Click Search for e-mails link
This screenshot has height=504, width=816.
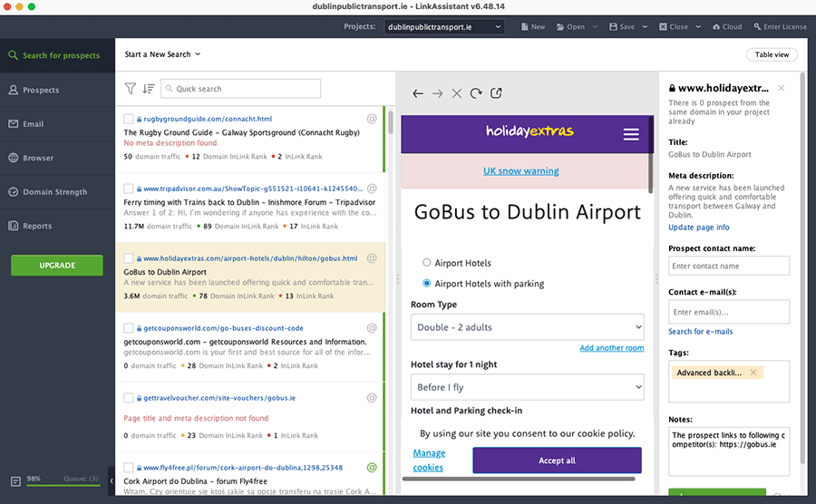[701, 332]
